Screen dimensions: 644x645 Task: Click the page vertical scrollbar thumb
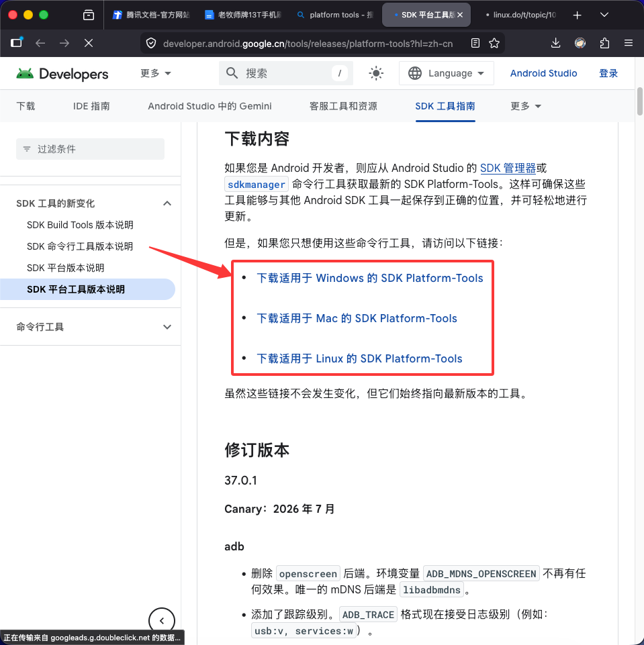[640, 101]
